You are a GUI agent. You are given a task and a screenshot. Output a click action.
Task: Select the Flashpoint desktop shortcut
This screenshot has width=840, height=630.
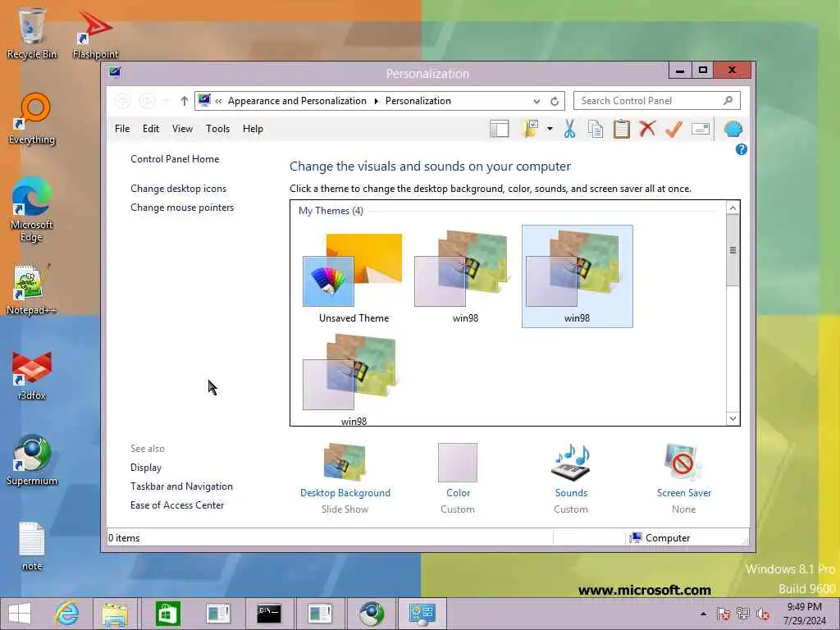[95, 33]
